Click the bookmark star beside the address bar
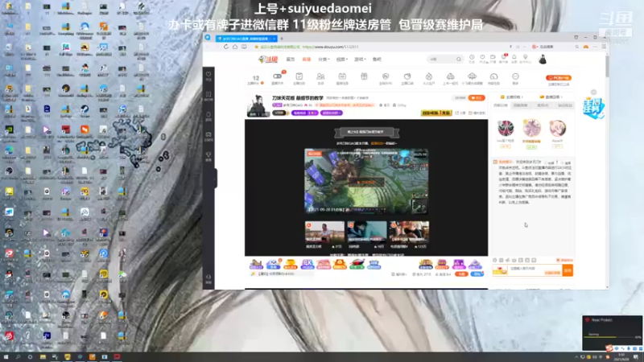Image resolution: width=644 pixels, height=362 pixels. click(257, 47)
